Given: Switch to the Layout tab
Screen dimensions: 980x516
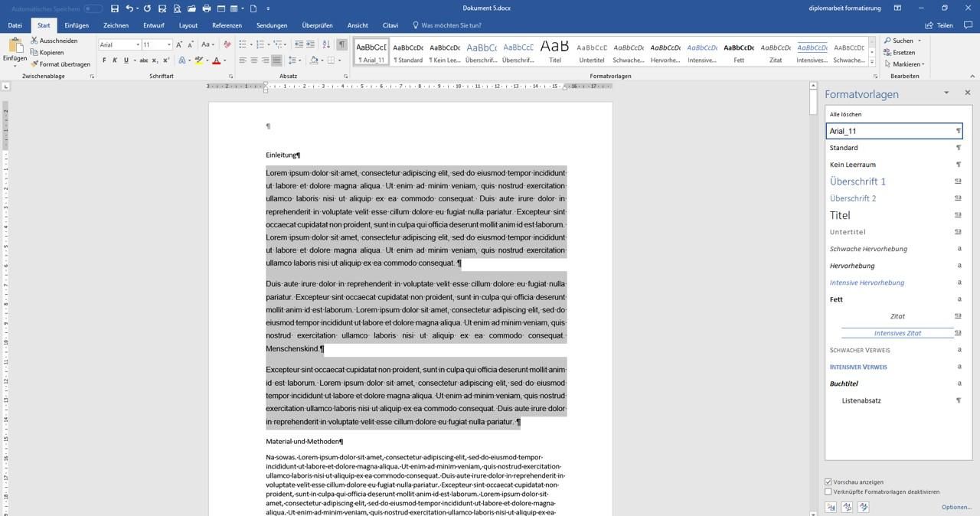Looking at the screenshot, I should pyautogui.click(x=188, y=25).
